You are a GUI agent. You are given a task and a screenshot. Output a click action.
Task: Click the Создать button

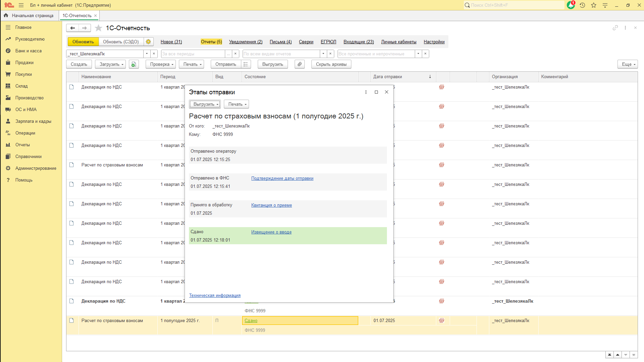pyautogui.click(x=79, y=64)
